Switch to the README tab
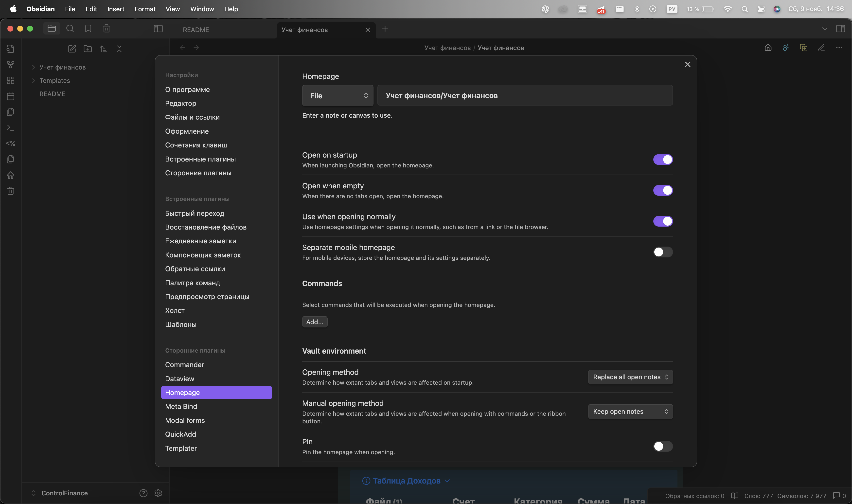 (x=196, y=30)
